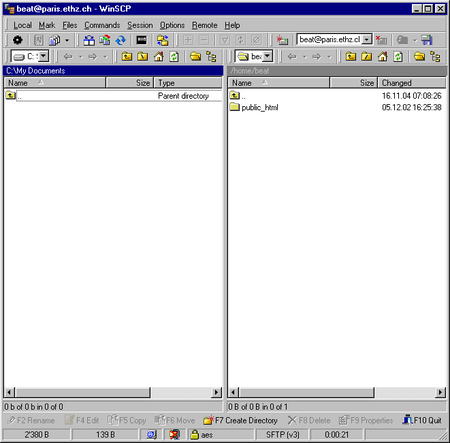The image size is (450, 443).
Task: Open Preferences gear icon in toolbar
Action: click(18, 40)
